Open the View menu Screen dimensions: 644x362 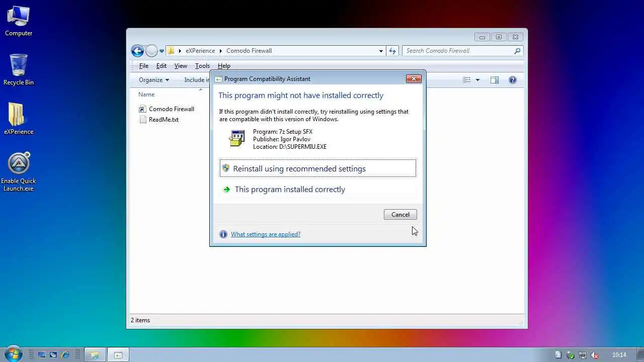(x=181, y=66)
